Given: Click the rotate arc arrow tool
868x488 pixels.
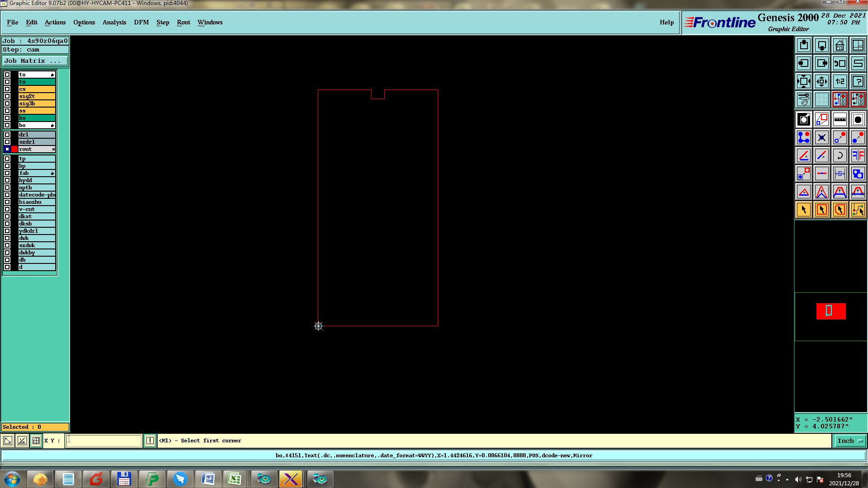Looking at the screenshot, I should pyautogui.click(x=840, y=155).
